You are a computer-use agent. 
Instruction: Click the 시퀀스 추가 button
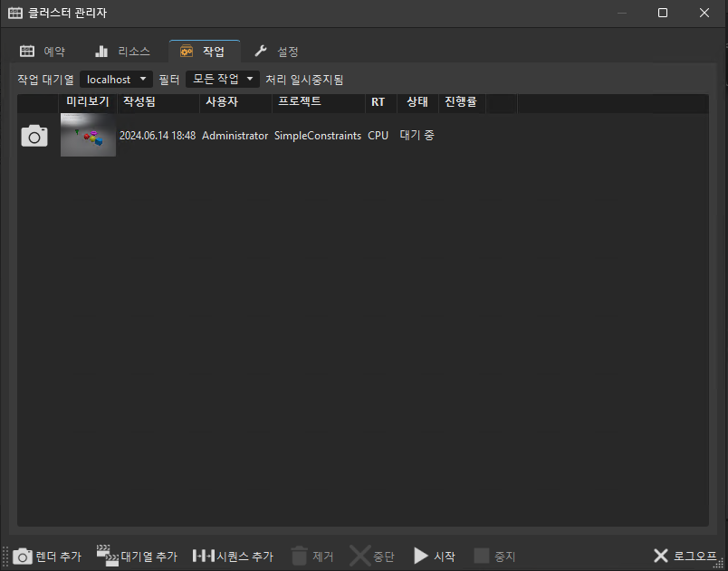click(233, 556)
